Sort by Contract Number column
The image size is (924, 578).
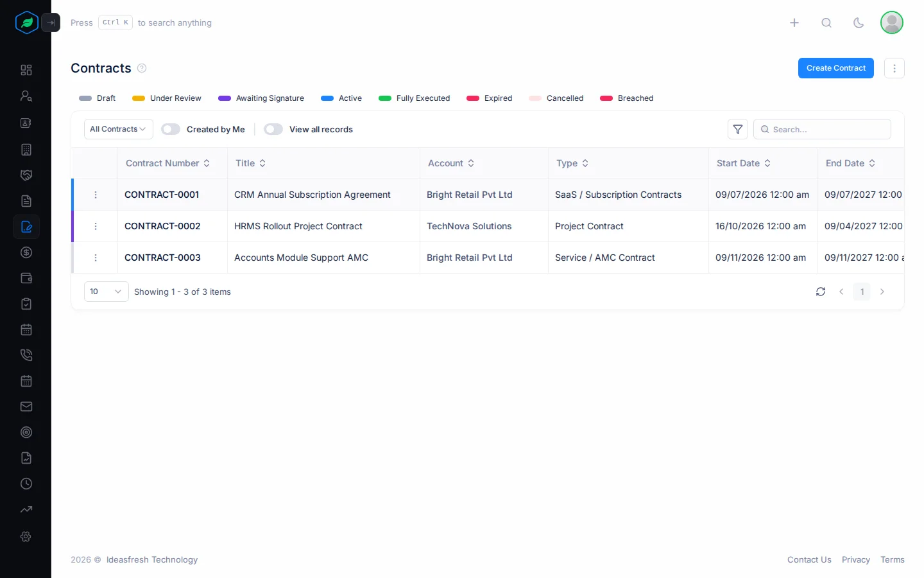[168, 163]
